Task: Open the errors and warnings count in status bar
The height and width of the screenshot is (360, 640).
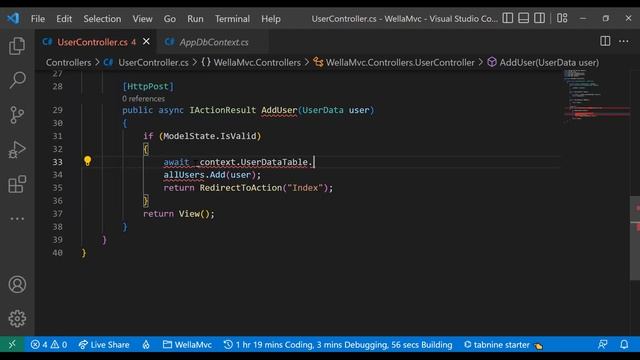Action: [49, 345]
